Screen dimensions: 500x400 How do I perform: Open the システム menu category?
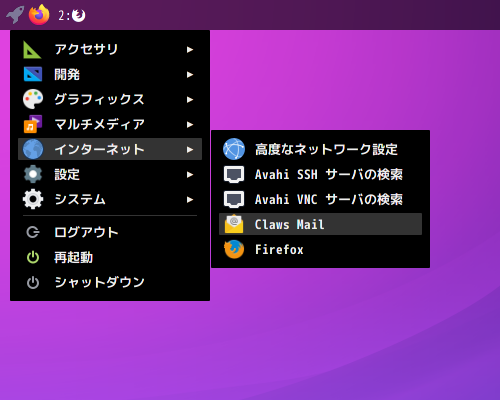tap(110, 199)
